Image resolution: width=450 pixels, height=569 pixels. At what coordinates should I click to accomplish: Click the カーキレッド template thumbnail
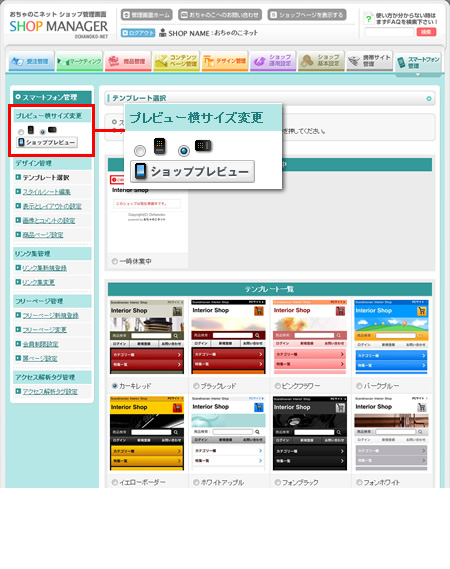pyautogui.click(x=147, y=337)
